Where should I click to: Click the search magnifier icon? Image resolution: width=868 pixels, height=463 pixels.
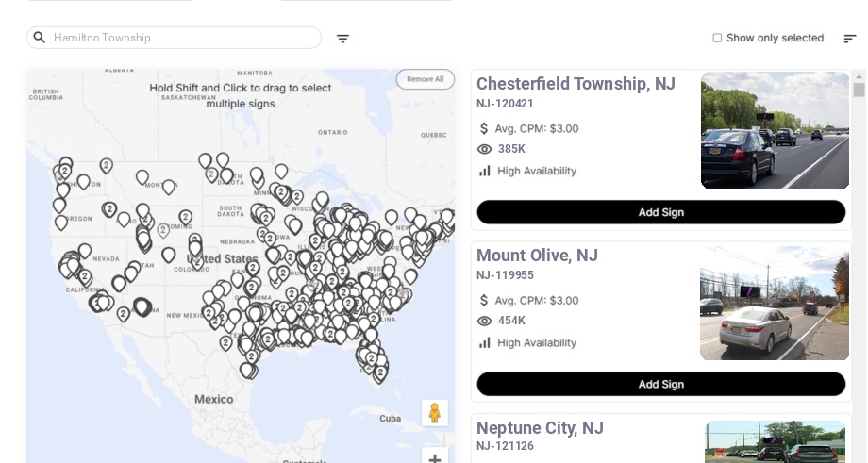pyautogui.click(x=40, y=38)
